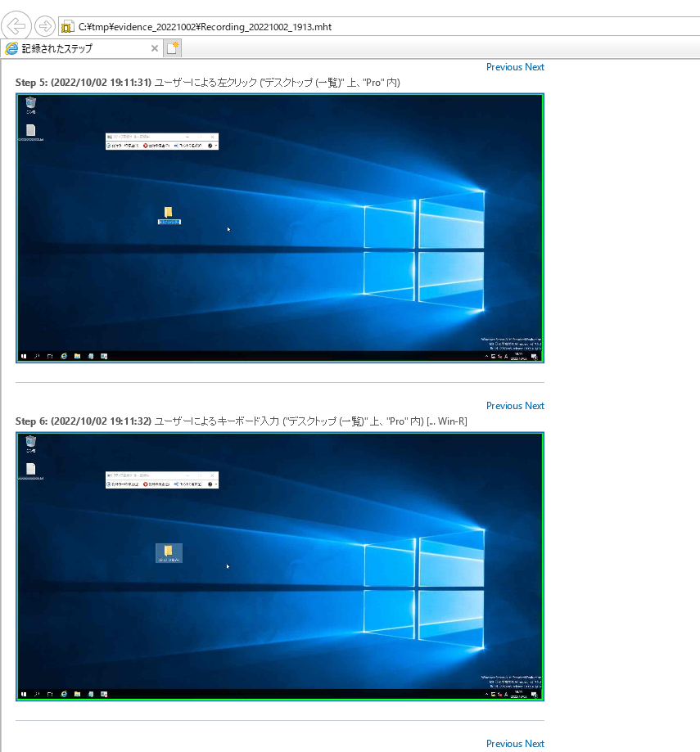Open a new tab with the blank-page button

pos(172,48)
